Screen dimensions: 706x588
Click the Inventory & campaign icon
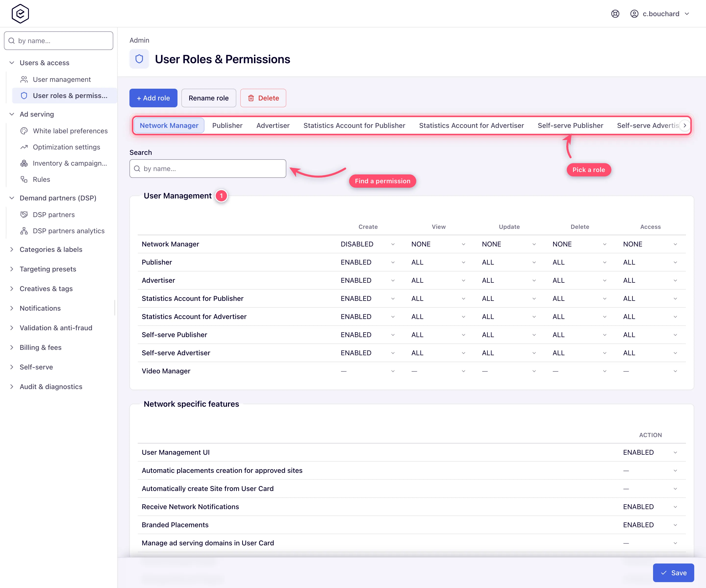24,163
